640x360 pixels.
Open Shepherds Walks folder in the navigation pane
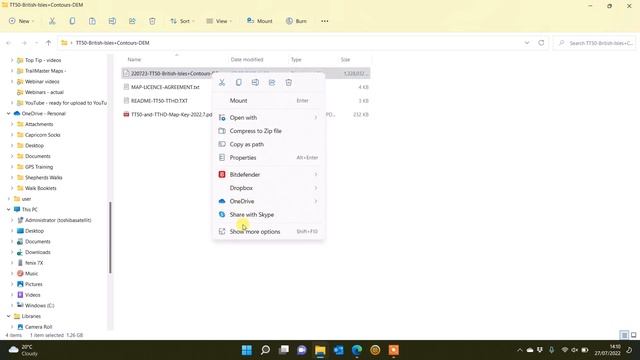coord(44,178)
